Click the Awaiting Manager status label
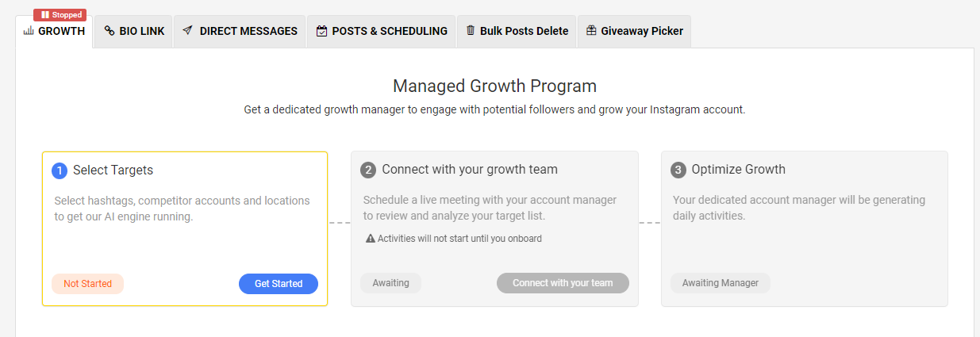Viewport: 980px width, 337px height. click(x=721, y=283)
